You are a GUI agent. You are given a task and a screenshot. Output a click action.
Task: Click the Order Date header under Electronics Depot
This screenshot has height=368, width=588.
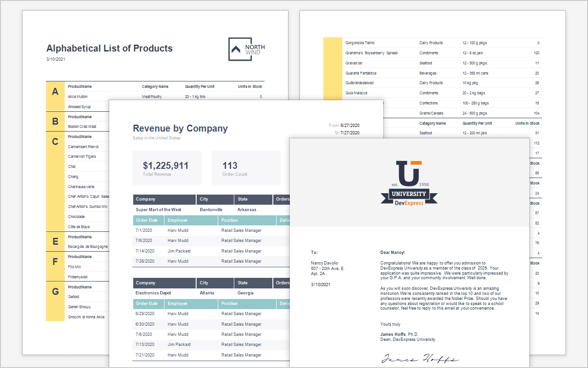tap(148, 304)
